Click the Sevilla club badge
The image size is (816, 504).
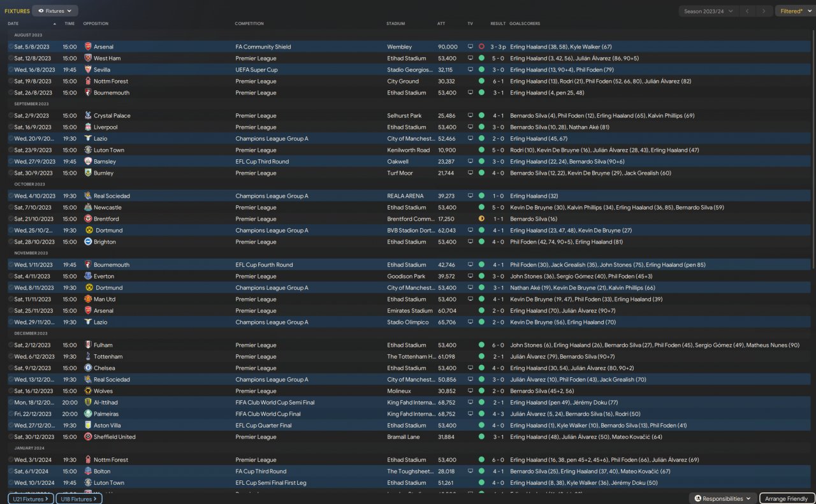pos(88,69)
